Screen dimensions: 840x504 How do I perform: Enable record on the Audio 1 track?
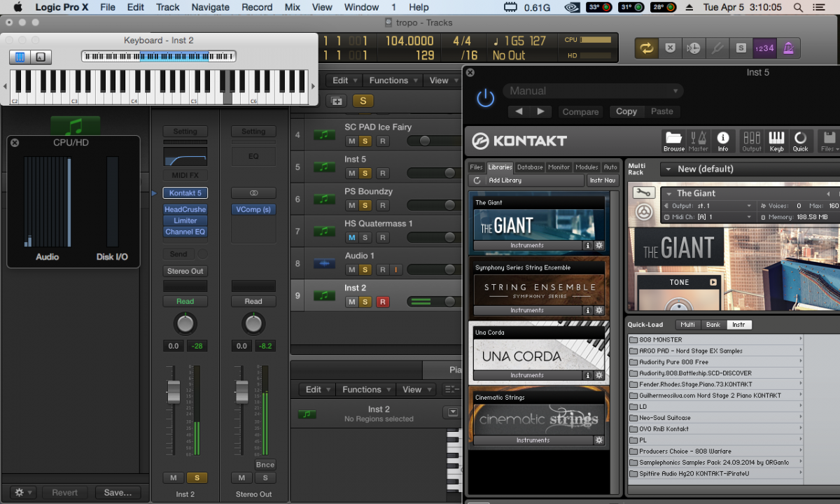(382, 269)
